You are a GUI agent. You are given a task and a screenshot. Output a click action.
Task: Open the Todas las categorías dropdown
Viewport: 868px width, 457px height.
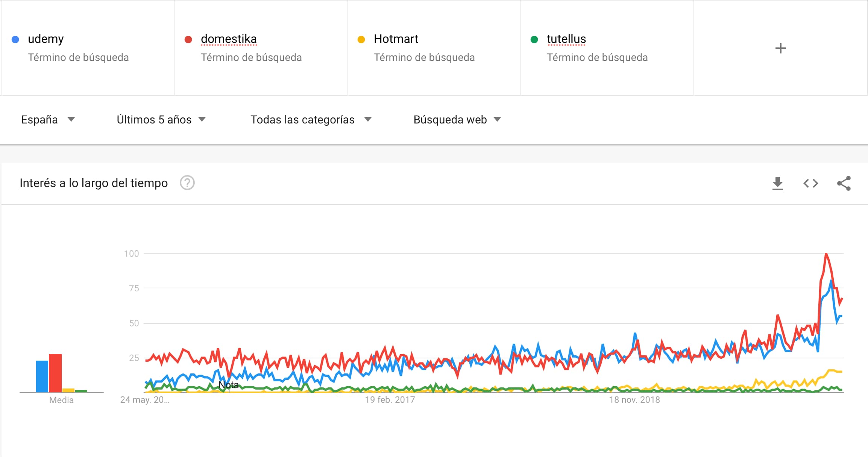coord(311,120)
